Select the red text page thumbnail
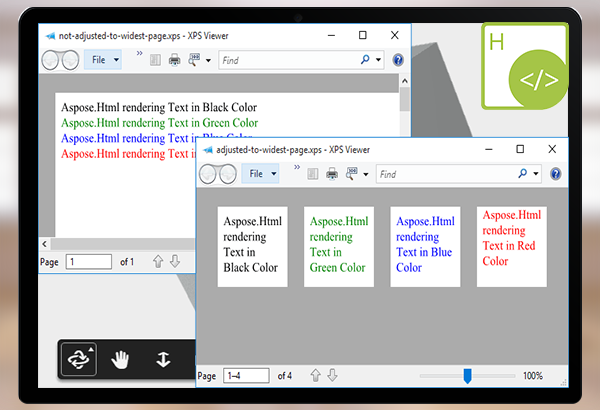Screen dimensions: 600x410 tap(511, 245)
